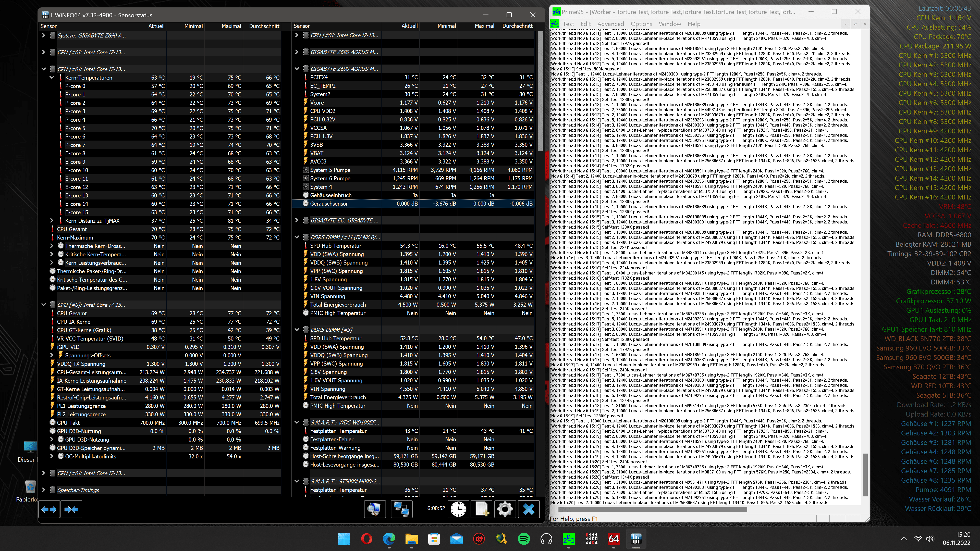Viewport: 980px width, 551px height.
Task: Expand the Kern-Distanz zu TjMAX row
Action: click(x=52, y=221)
